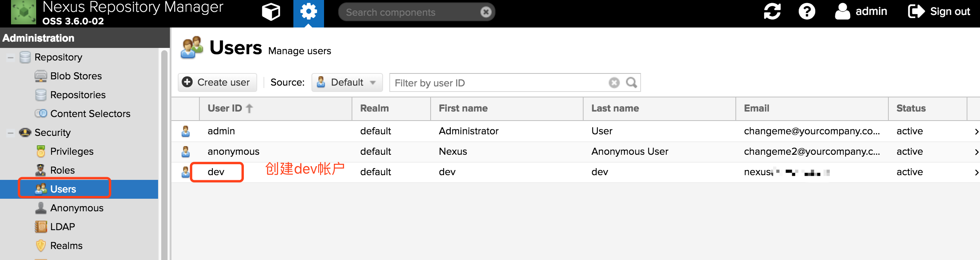Open anonymous row details chevron
980x260 pixels.
pyautogui.click(x=976, y=152)
